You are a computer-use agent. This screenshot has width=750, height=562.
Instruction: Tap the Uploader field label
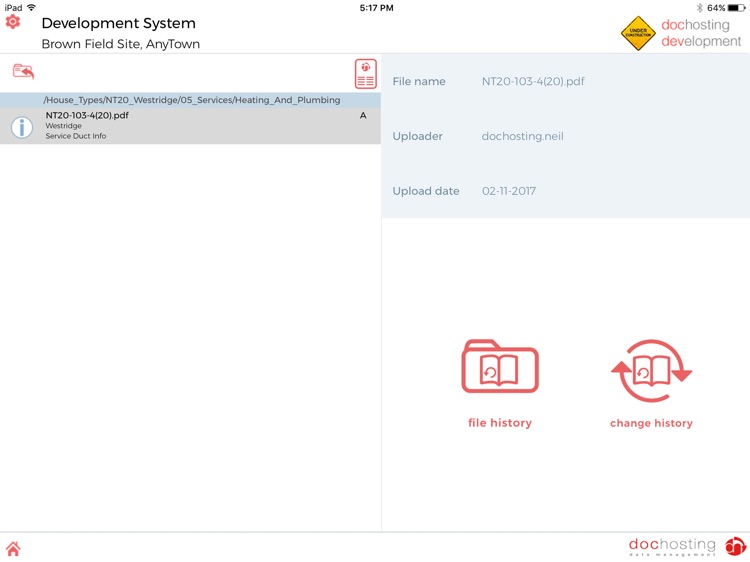[418, 136]
